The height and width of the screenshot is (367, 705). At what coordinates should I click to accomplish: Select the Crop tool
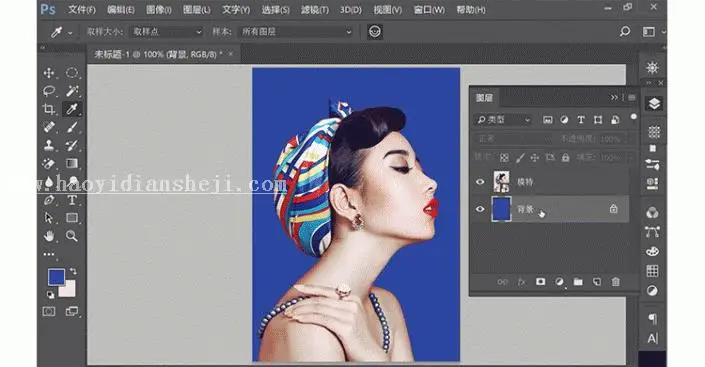pos(49,109)
